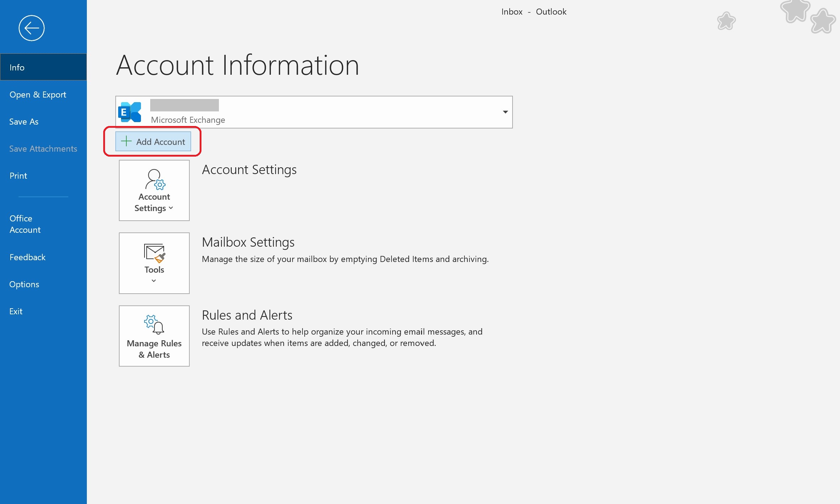This screenshot has width=840, height=504.
Task: Click the Manage Rules & Alerts label
Action: 154,349
